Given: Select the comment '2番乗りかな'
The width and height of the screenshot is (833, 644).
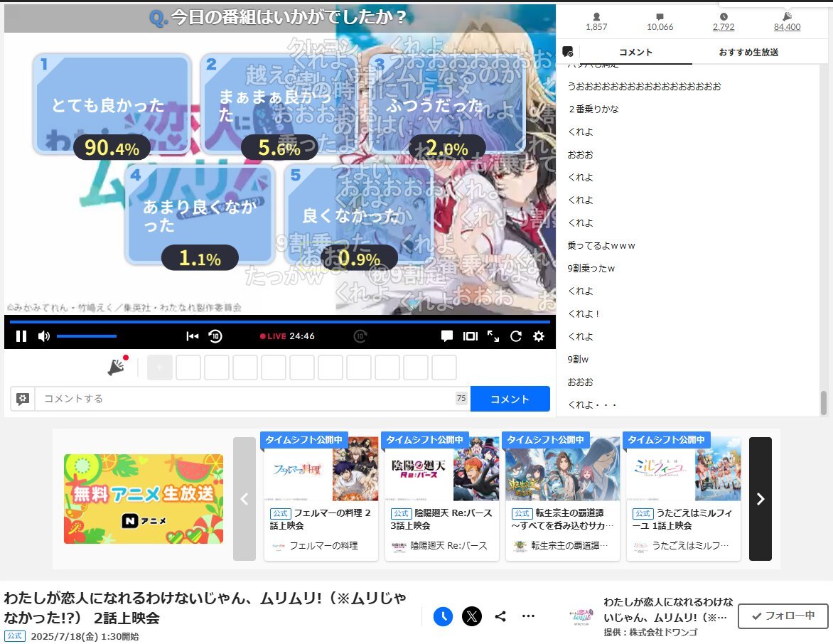Looking at the screenshot, I should 593,109.
